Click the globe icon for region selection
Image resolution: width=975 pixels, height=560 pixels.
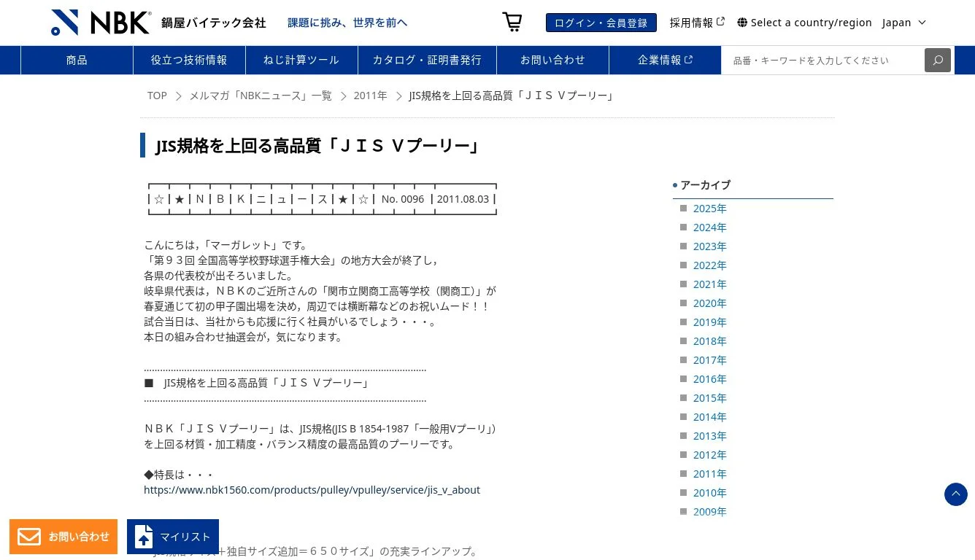tap(742, 23)
